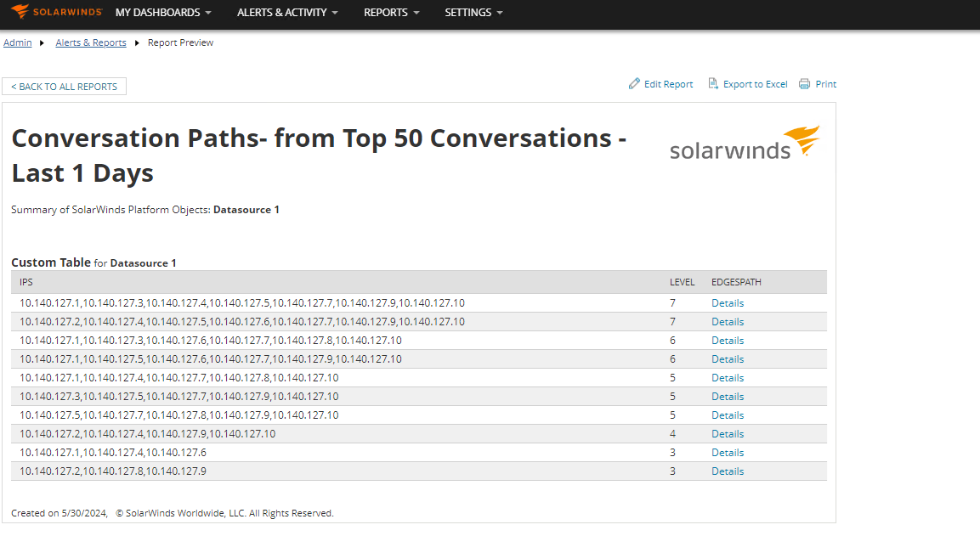The image size is (980, 536).
Task: Click the Print link
Action: 825,84
